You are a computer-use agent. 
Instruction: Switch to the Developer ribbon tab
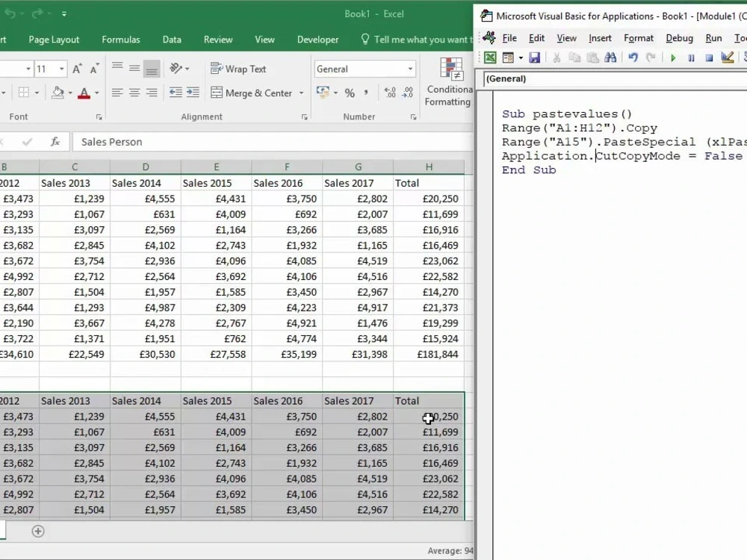pos(317,40)
